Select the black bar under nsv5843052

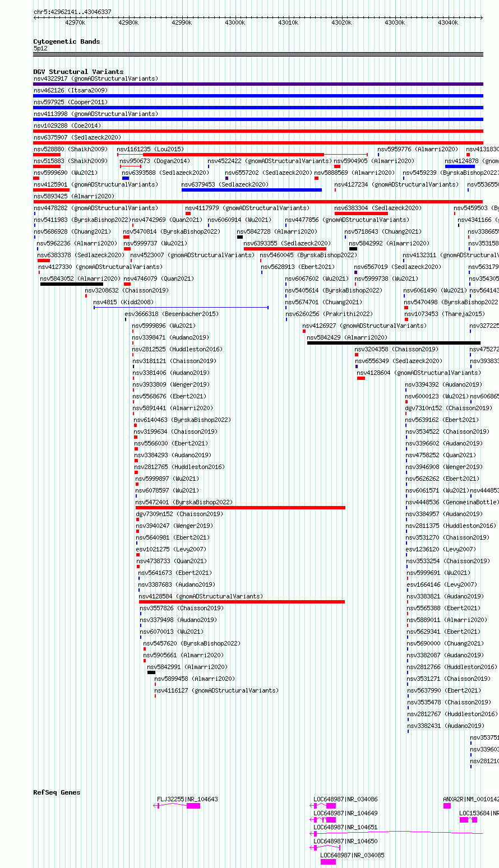pyautogui.click(x=72, y=284)
